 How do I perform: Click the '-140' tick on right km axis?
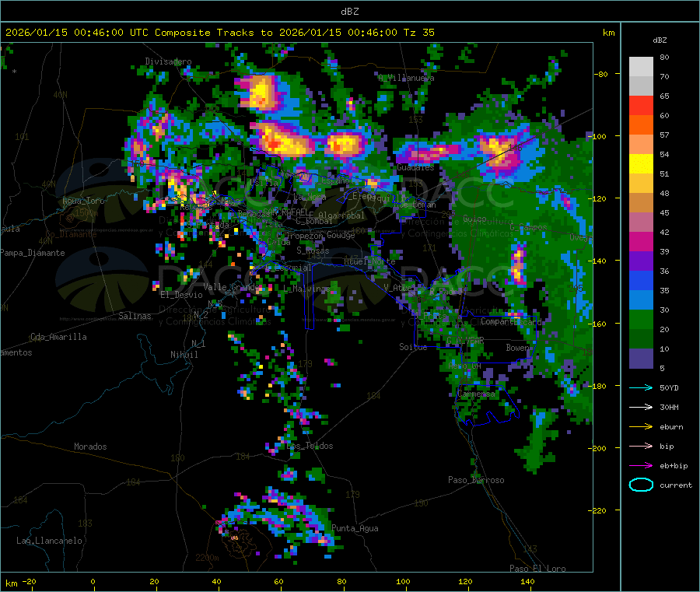[599, 261]
